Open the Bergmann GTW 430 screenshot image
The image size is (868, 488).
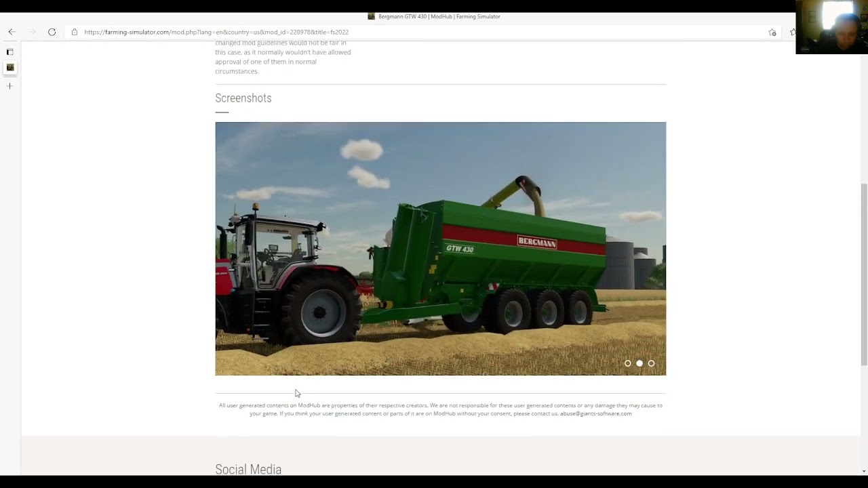440,249
